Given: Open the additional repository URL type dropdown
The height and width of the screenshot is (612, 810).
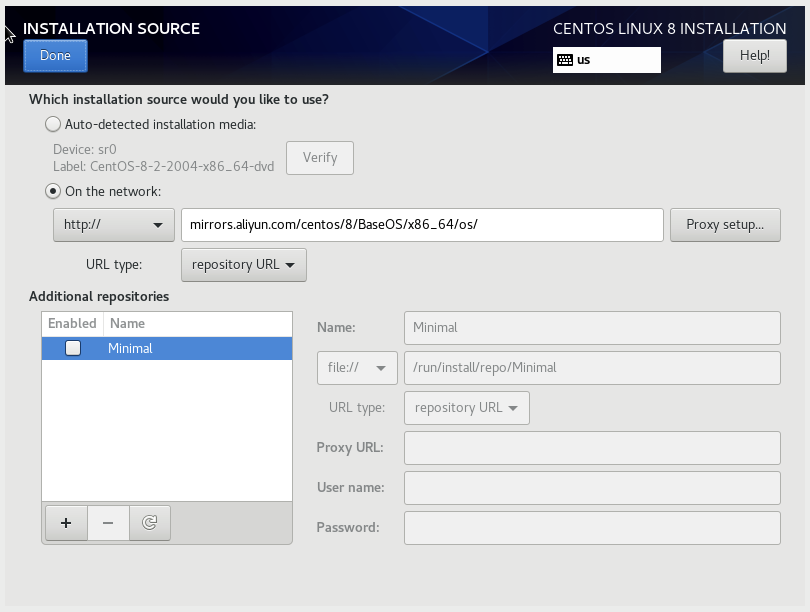Looking at the screenshot, I should [466, 408].
